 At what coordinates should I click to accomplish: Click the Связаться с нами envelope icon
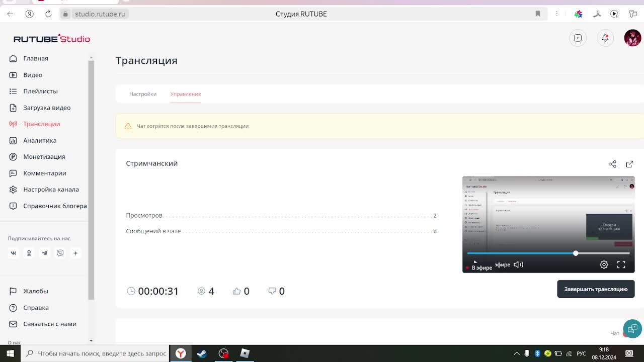[13, 324]
